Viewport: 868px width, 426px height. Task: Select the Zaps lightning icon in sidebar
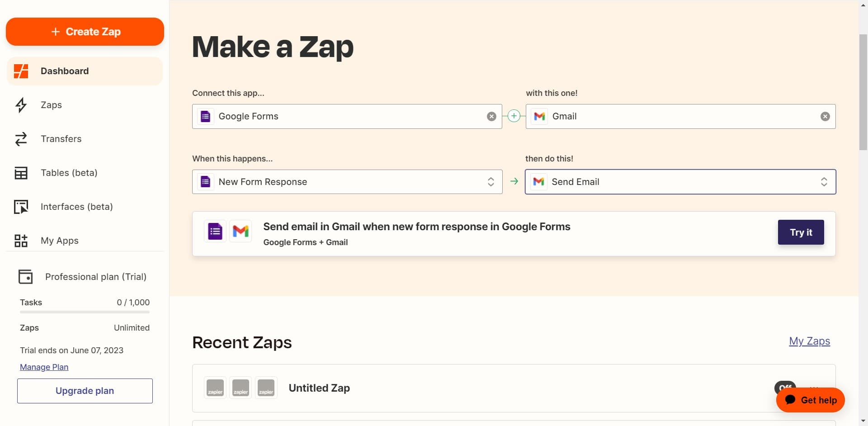21,105
